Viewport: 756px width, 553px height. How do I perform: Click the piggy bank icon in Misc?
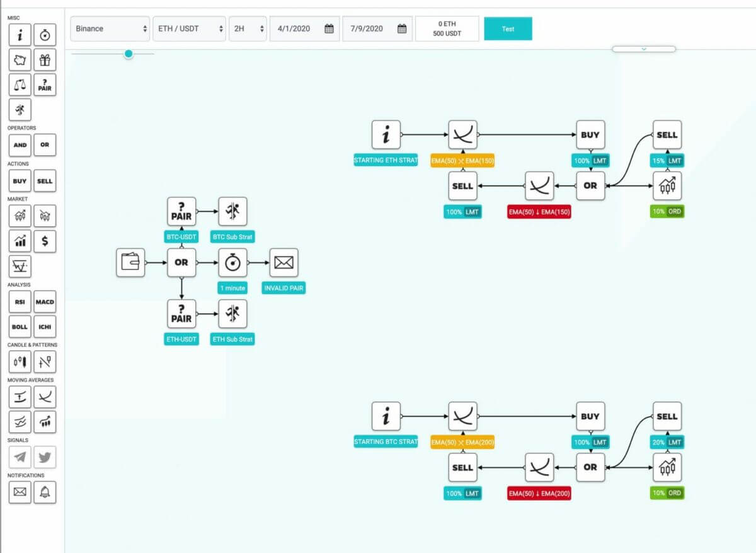point(20,60)
